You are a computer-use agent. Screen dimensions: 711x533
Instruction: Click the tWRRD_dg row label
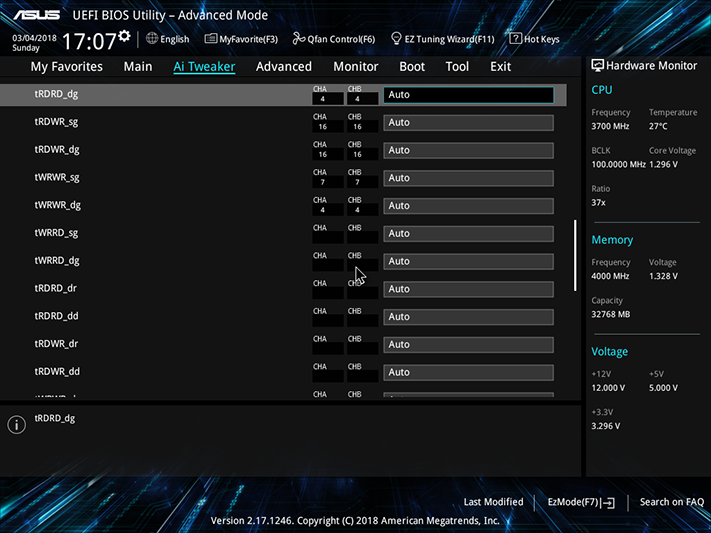pyautogui.click(x=57, y=260)
